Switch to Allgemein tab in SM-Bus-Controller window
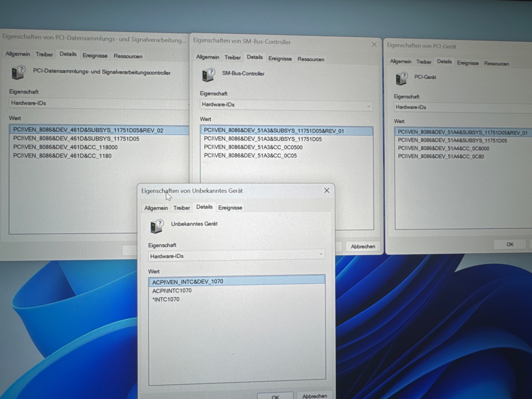532x399 pixels. [208, 57]
